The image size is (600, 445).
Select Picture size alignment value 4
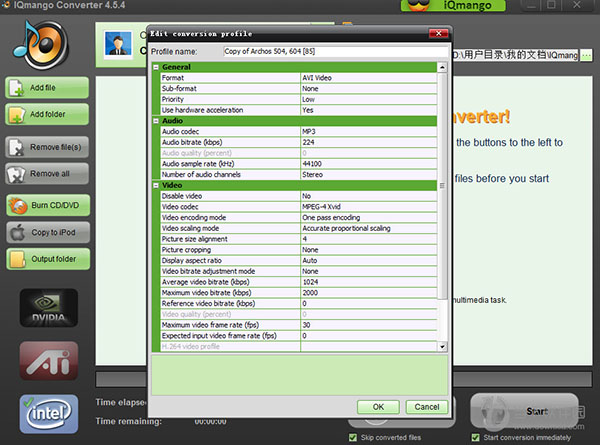pyautogui.click(x=368, y=239)
